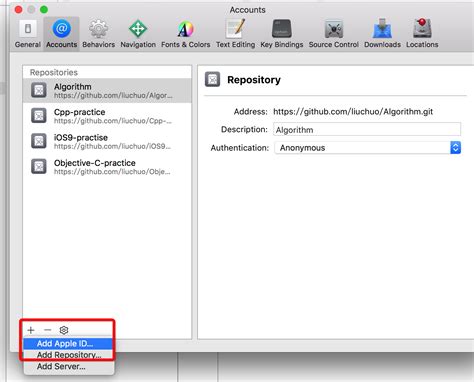Choose Add Apple ID… from the menu
474x382 pixels.
(69, 343)
